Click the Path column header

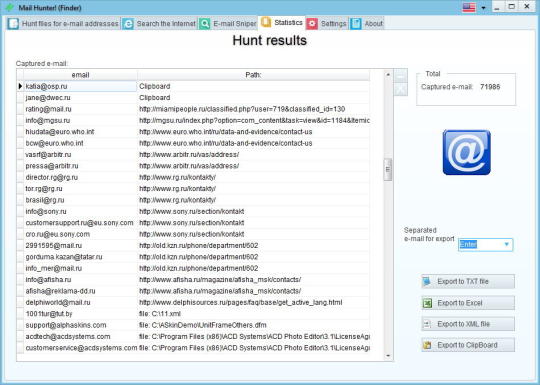pos(253,75)
